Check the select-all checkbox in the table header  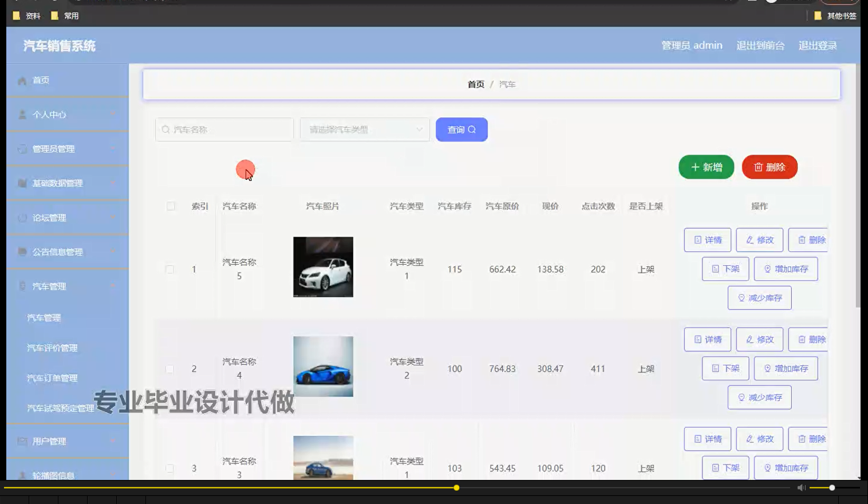(x=171, y=206)
